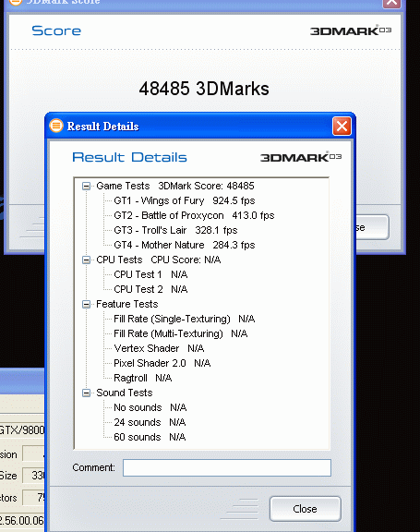Click the Close button in Result Details
The width and height of the screenshot is (420, 532).
[306, 509]
